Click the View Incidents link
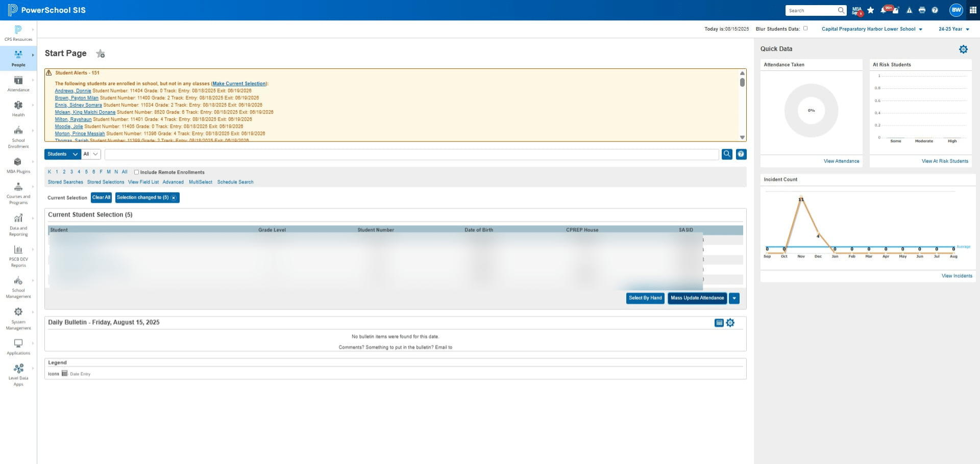The image size is (980, 464). pyautogui.click(x=957, y=276)
